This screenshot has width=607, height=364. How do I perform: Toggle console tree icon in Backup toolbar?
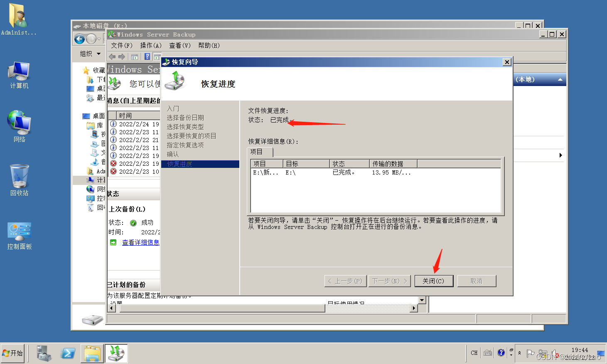tap(135, 57)
